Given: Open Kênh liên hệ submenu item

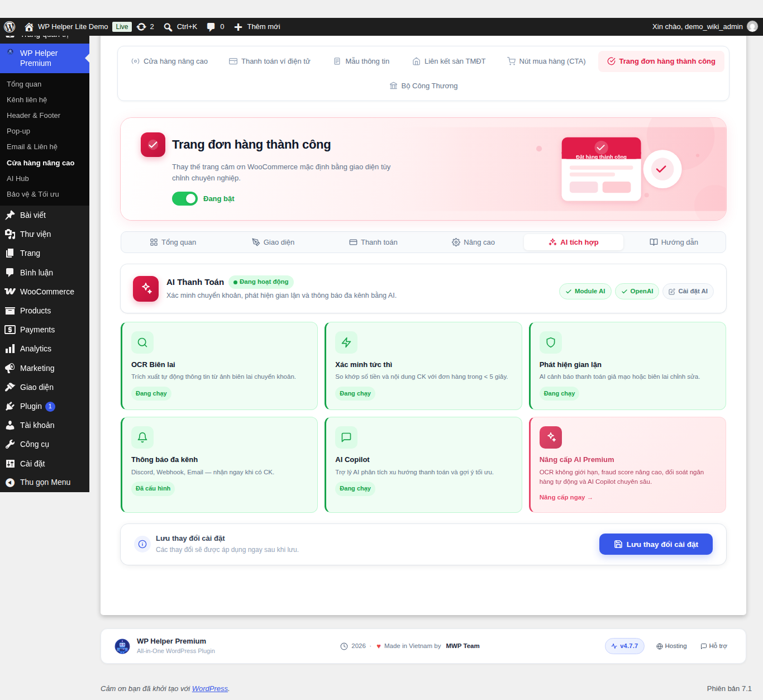Looking at the screenshot, I should click(x=45, y=100).
